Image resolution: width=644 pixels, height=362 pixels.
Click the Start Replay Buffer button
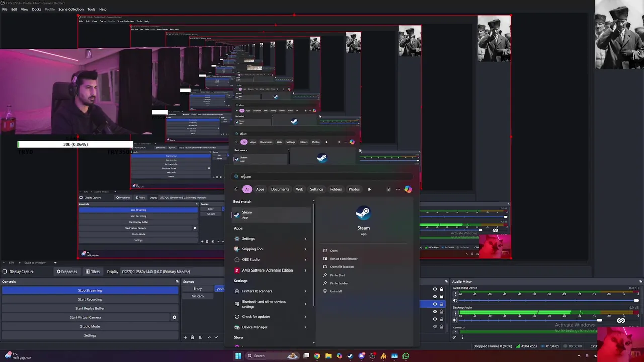click(90, 308)
